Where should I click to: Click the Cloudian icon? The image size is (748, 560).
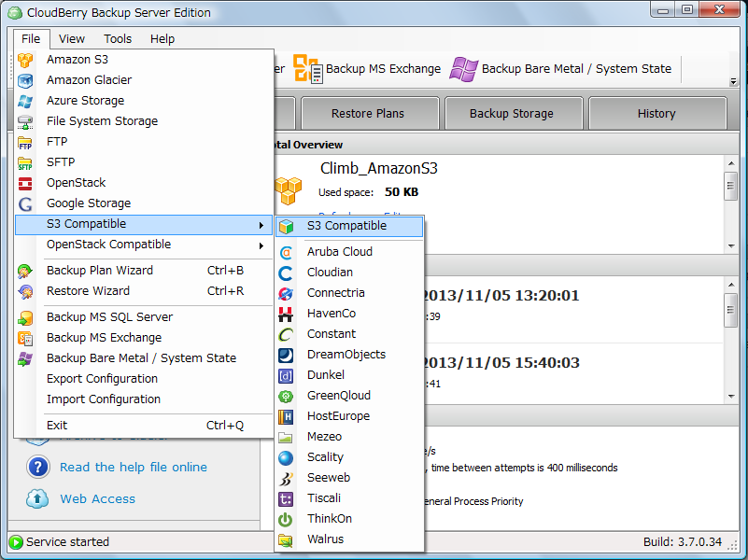click(x=286, y=273)
